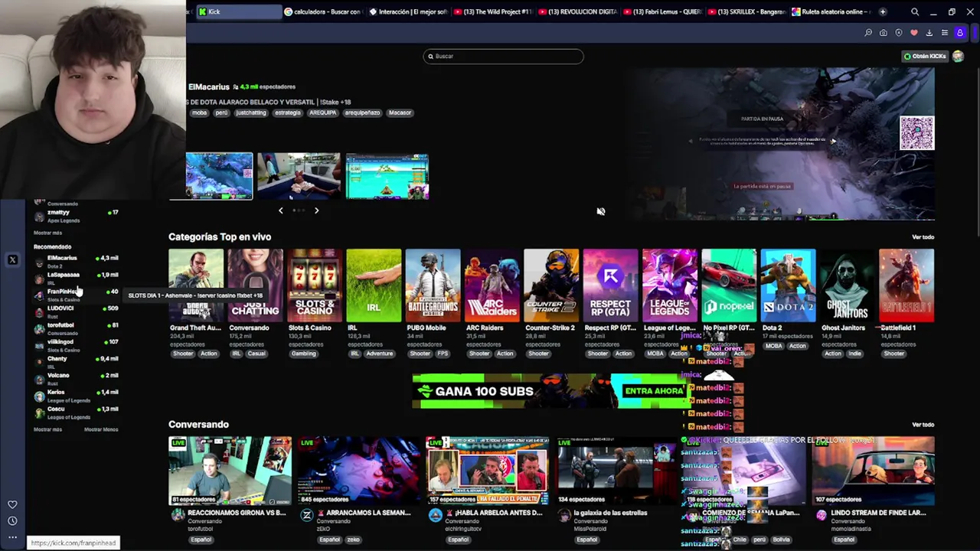The width and height of the screenshot is (980, 551).
Task: Open the X (Twitter) sidebar panel icon
Action: [x=12, y=260]
